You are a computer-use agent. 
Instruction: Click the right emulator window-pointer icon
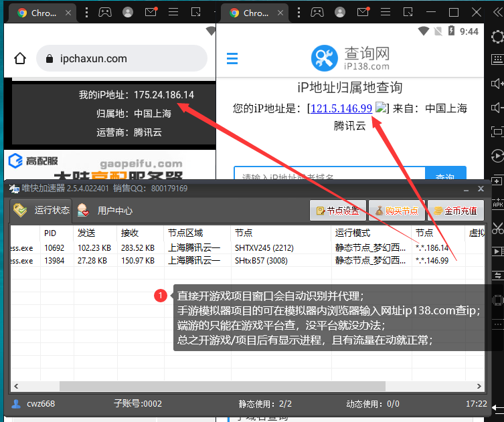(x=408, y=13)
